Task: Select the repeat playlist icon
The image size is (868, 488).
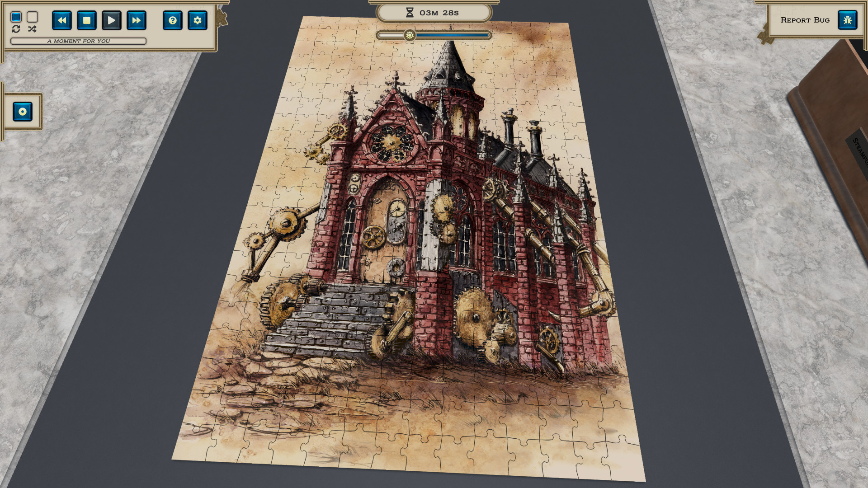Action: 17,29
